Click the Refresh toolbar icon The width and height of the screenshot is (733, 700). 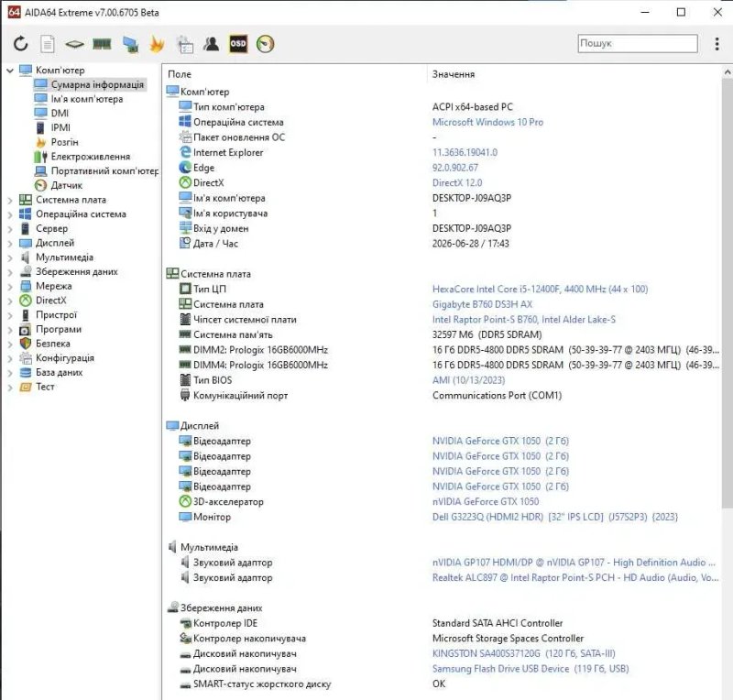click(20, 44)
